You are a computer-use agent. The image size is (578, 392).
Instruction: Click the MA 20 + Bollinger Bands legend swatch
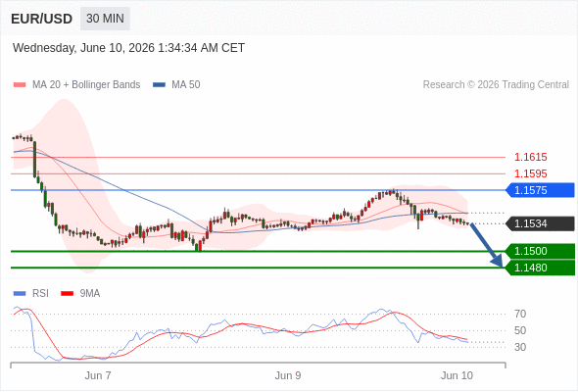coord(20,85)
